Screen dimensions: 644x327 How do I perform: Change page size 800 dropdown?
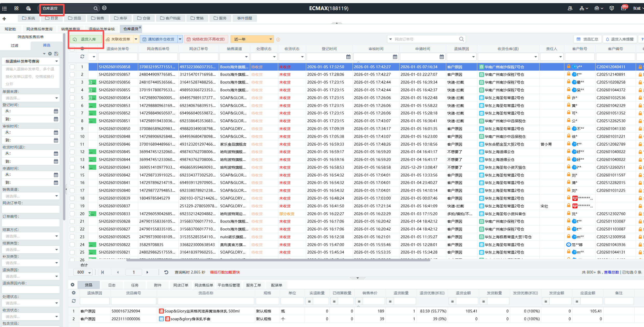tap(83, 272)
